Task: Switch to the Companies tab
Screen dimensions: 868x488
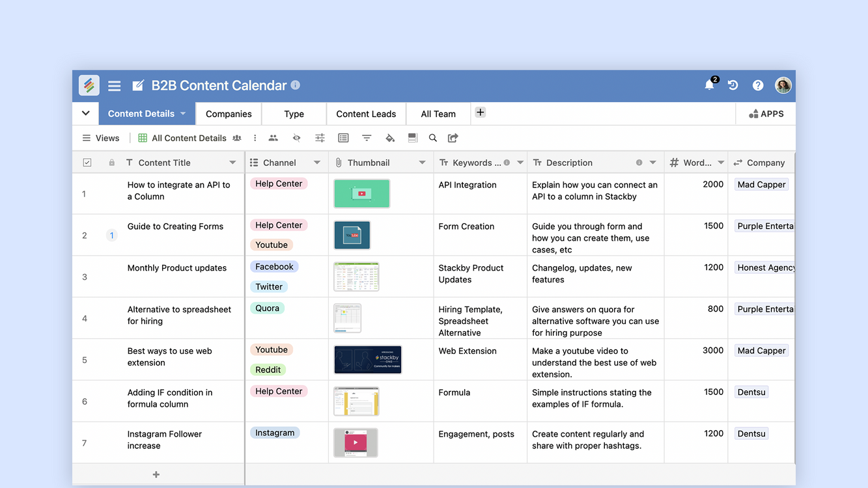Action: 229,114
